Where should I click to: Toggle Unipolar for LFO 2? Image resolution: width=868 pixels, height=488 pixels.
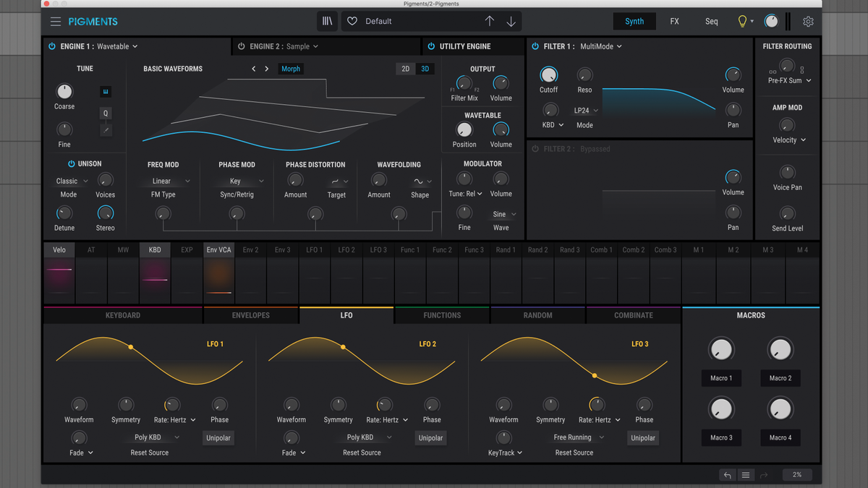(x=430, y=438)
